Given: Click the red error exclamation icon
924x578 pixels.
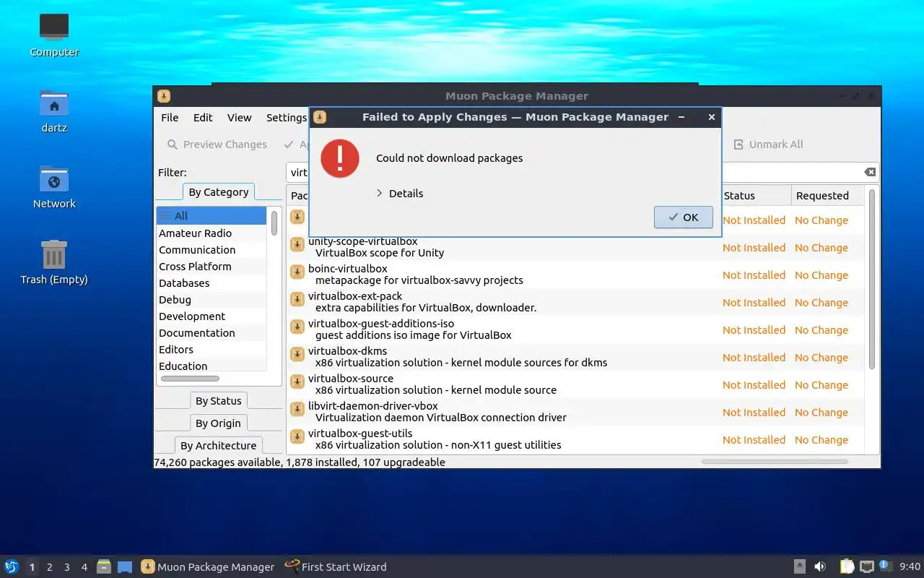Looking at the screenshot, I should 340,158.
